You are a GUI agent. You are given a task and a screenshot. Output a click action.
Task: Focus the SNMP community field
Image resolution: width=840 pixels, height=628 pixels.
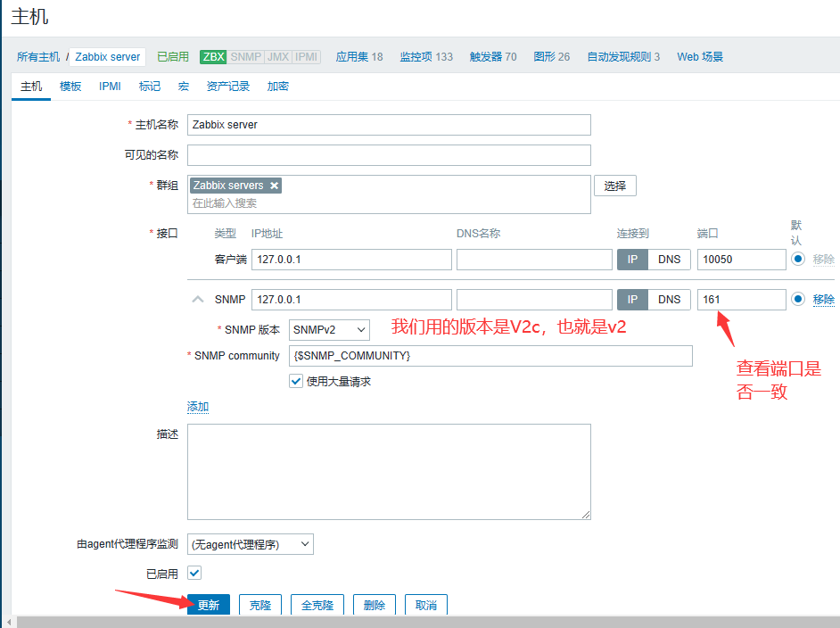[490, 356]
